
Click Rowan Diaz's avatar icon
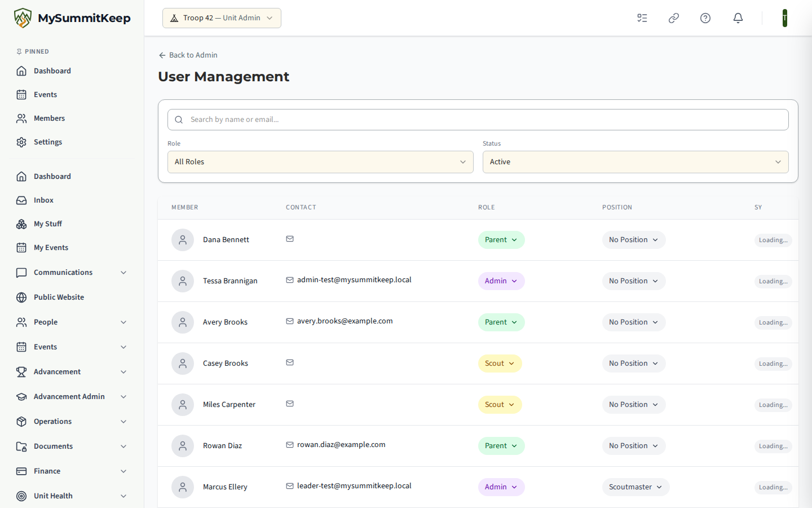[183, 446]
